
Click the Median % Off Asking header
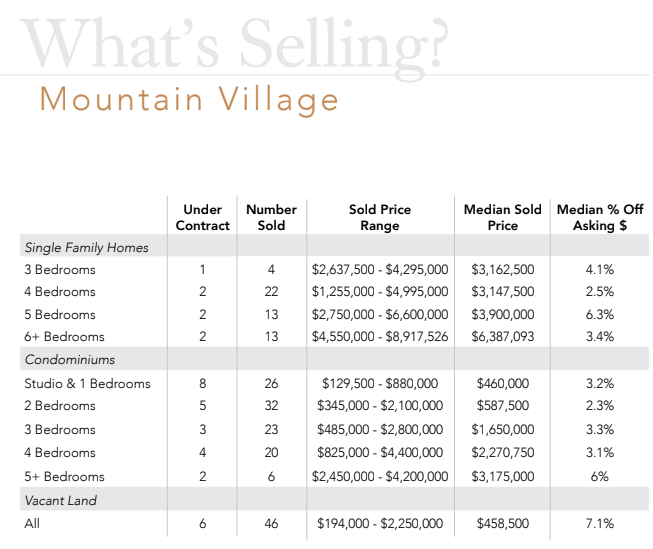(600, 217)
